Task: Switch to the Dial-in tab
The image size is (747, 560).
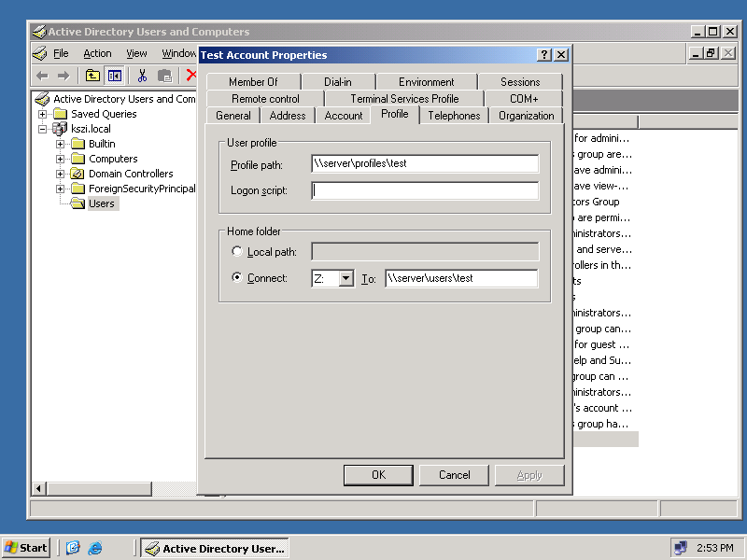Action: pos(338,82)
